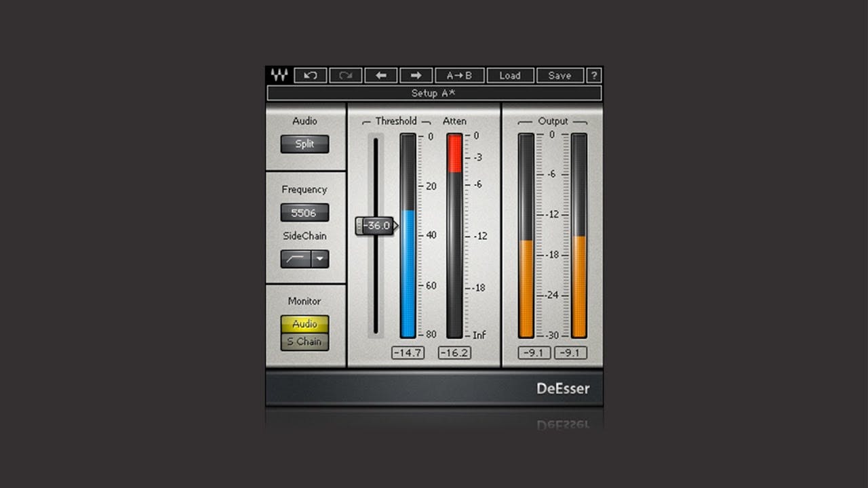Click the Undo arrow icon
868x488 pixels.
pyautogui.click(x=311, y=75)
